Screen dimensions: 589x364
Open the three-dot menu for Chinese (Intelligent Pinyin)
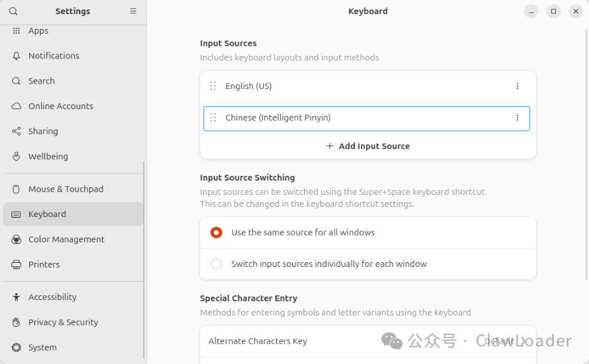pos(517,118)
